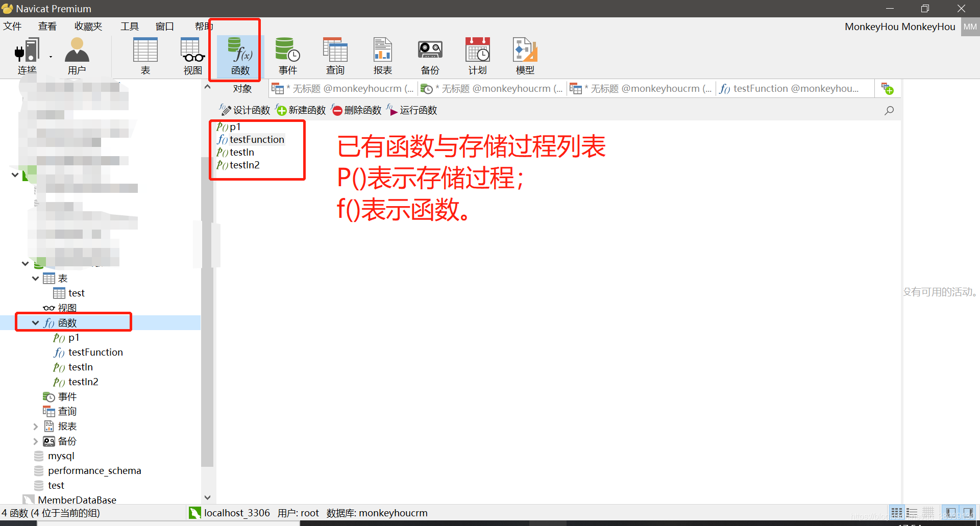Click the new tab add icon
Screen dimensions: 980x526
click(888, 89)
